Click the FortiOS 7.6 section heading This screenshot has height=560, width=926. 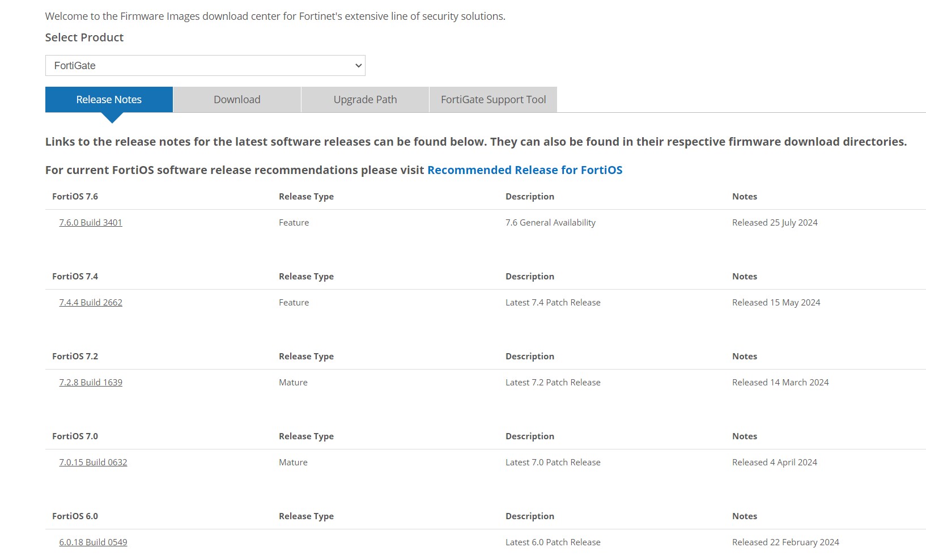pyautogui.click(x=75, y=197)
